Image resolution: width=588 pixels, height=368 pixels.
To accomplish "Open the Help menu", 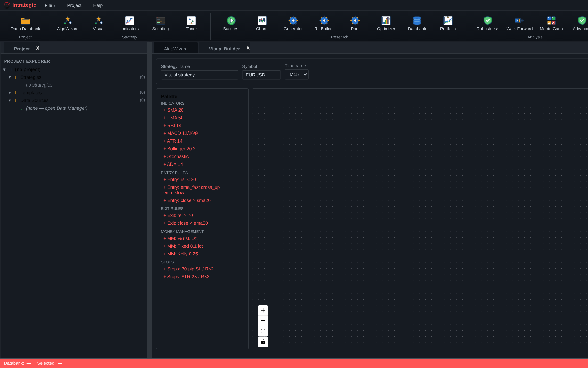I will coord(98,5).
